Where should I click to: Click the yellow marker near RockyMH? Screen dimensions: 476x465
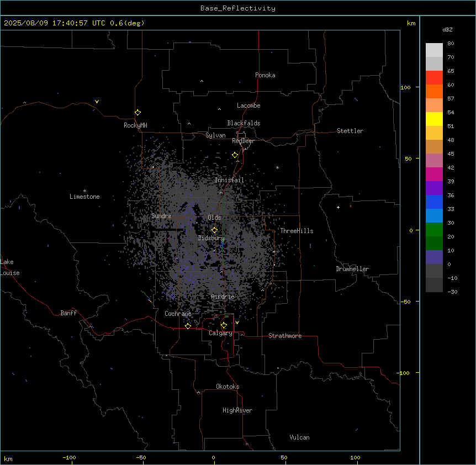pos(138,113)
